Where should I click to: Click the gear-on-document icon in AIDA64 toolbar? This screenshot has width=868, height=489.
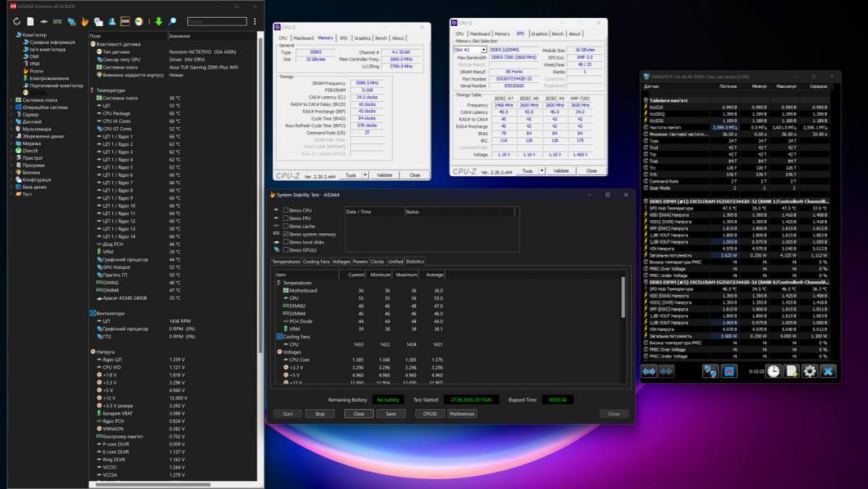click(x=98, y=21)
